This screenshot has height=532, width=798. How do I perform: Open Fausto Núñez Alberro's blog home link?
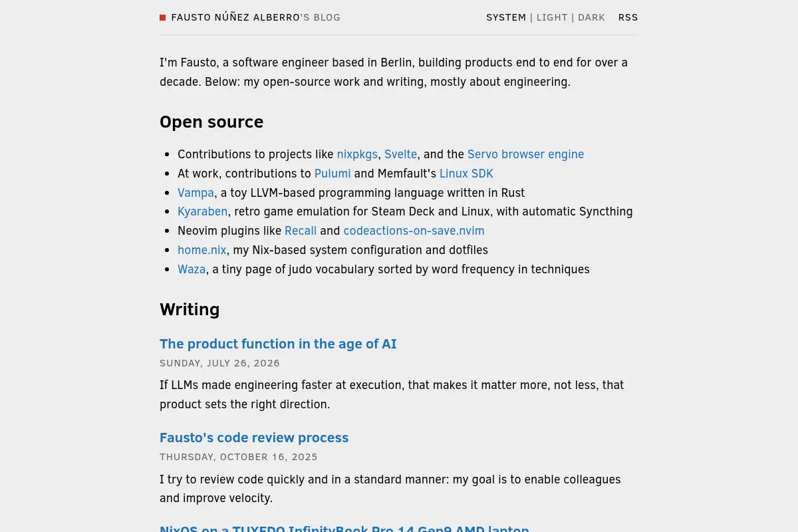[x=256, y=18]
